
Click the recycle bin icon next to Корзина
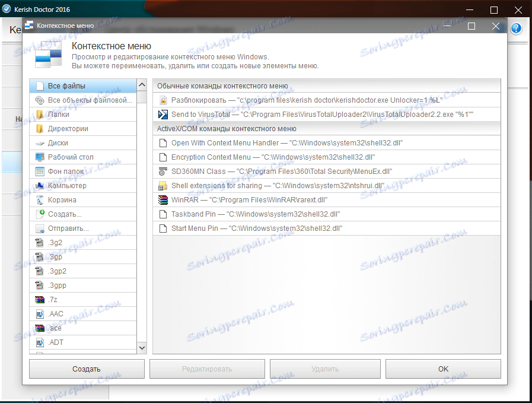(40, 200)
